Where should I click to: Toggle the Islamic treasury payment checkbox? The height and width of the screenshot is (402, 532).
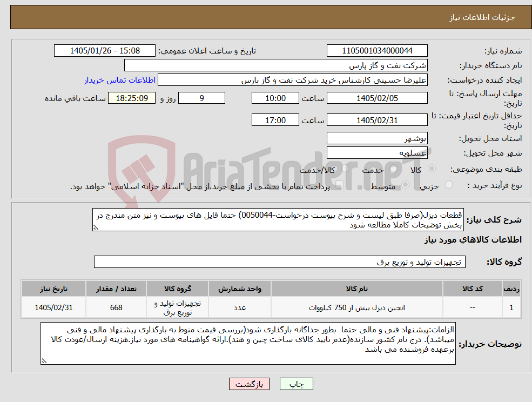(x=339, y=185)
